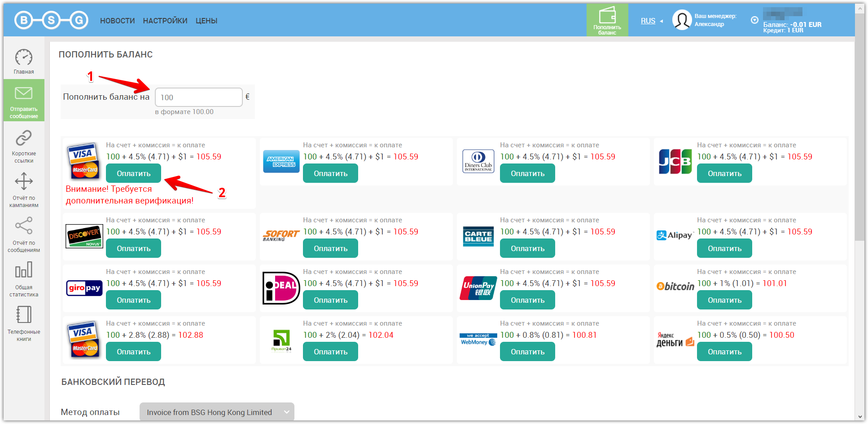Click the American Express logo
The image size is (868, 424).
[x=281, y=162]
